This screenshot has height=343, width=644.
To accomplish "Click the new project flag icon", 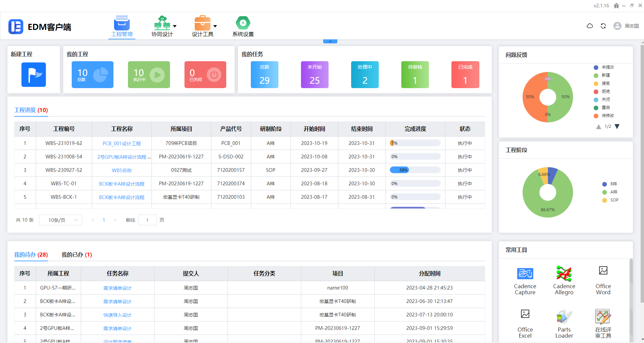I will point(34,75).
